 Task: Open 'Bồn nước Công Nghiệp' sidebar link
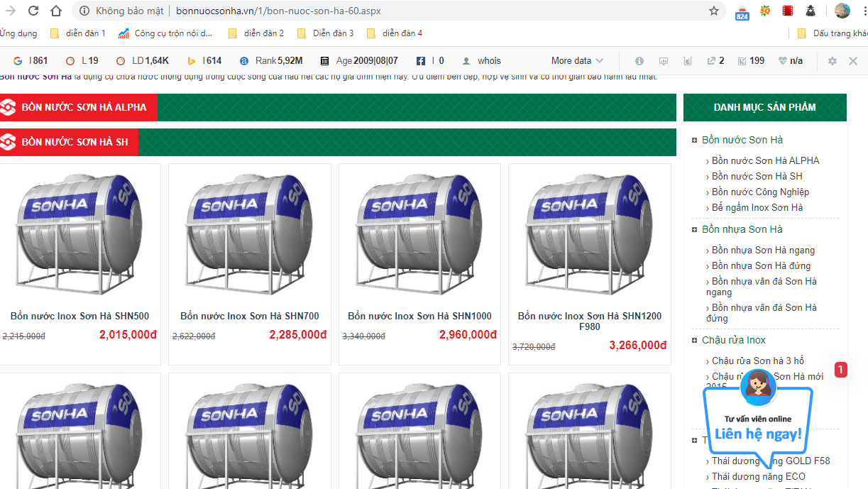click(x=761, y=192)
